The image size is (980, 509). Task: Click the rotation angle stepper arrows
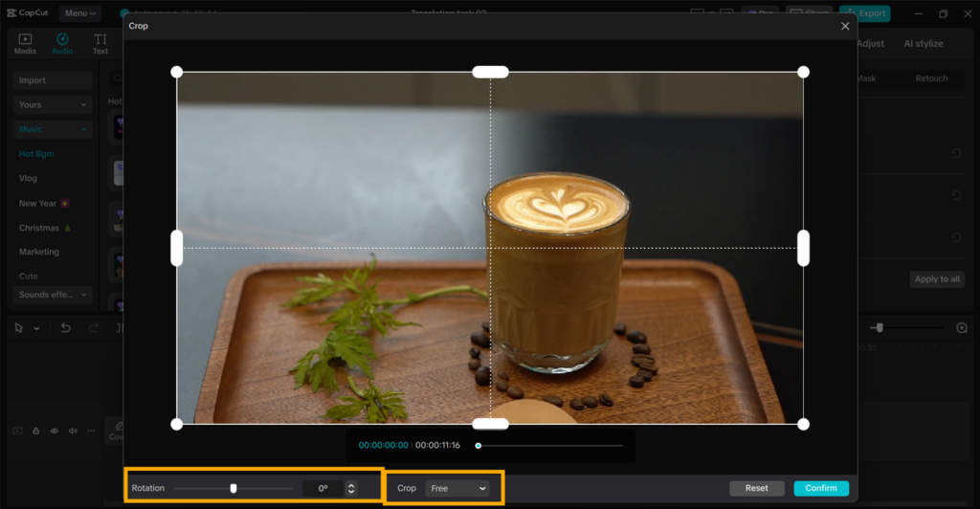[x=351, y=488]
